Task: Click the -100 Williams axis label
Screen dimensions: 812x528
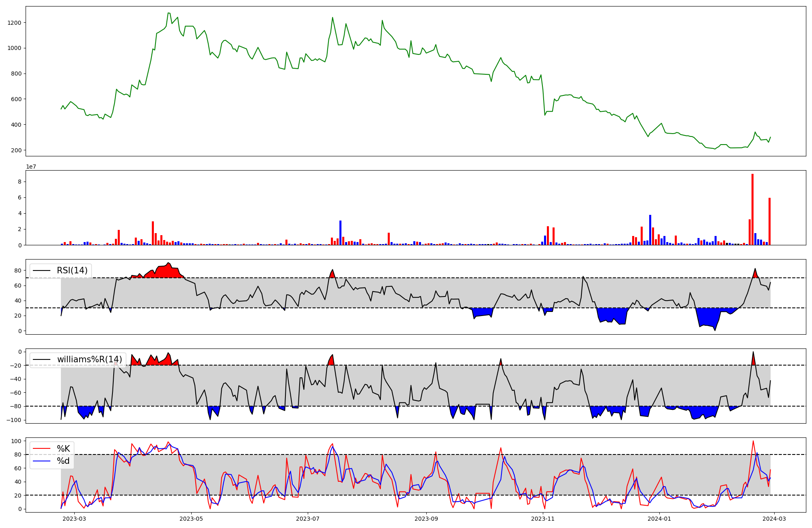Action: click(13, 420)
